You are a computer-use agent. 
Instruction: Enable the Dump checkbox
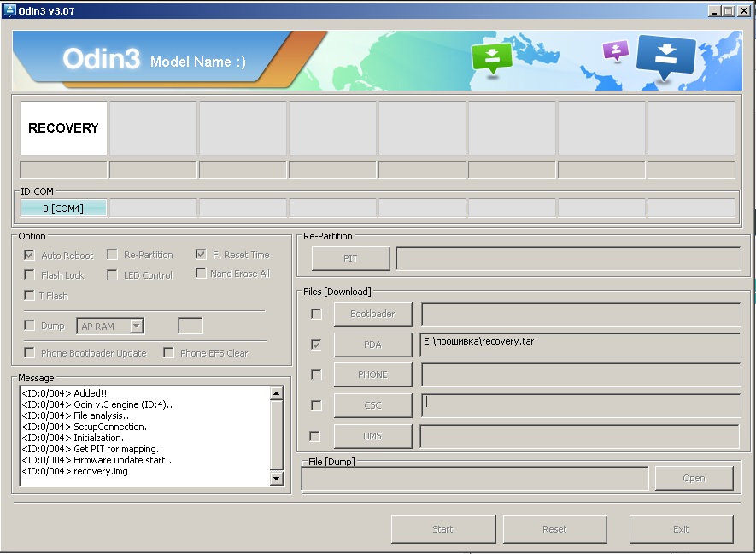pos(29,325)
